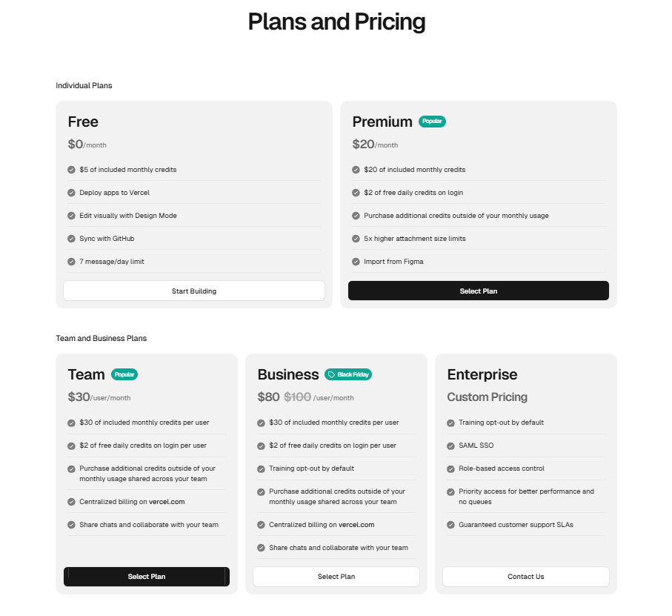Click the "Individual Plans" section label
Screen dimensions: 672x616
tap(84, 85)
